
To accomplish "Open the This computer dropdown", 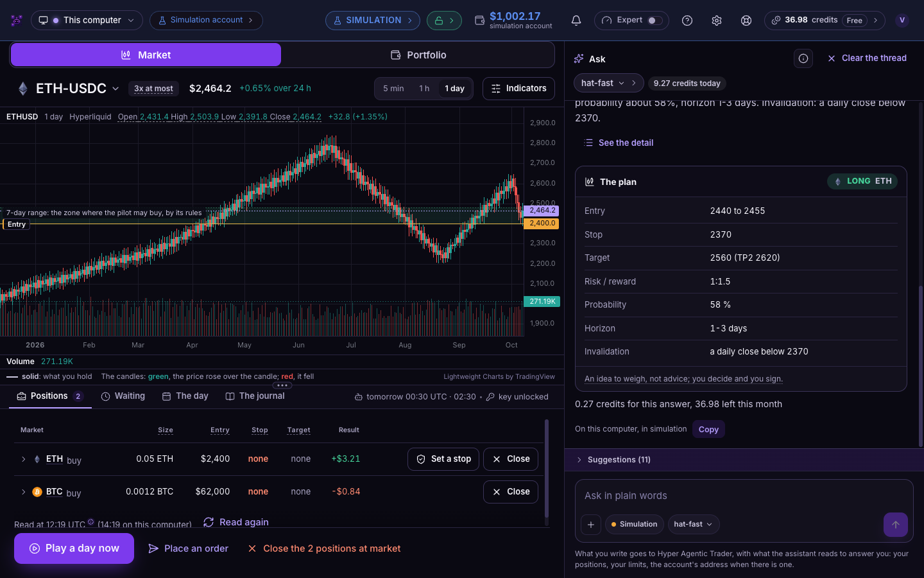I will (87, 21).
